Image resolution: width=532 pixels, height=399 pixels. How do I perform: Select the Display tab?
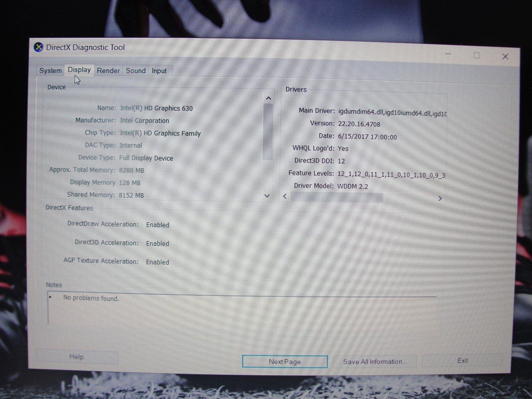point(79,70)
